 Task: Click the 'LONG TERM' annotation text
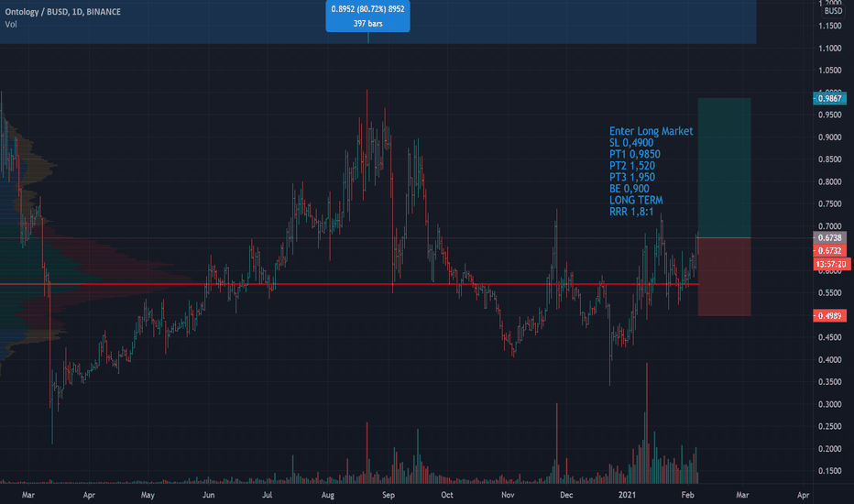636,200
